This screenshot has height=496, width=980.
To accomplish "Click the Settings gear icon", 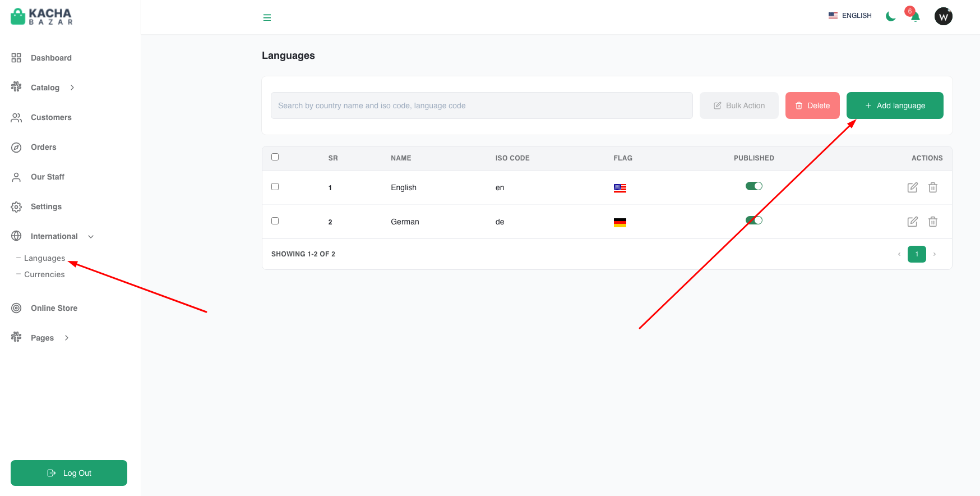I will coord(16,206).
